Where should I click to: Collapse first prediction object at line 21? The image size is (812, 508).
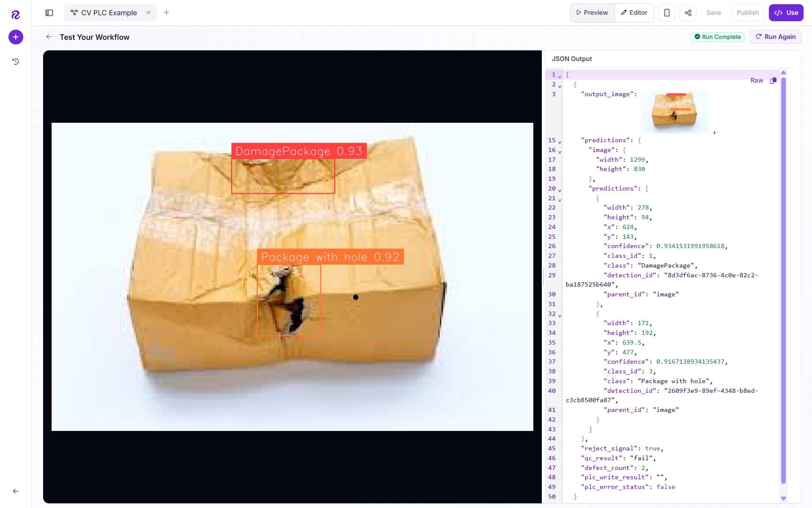pos(560,200)
